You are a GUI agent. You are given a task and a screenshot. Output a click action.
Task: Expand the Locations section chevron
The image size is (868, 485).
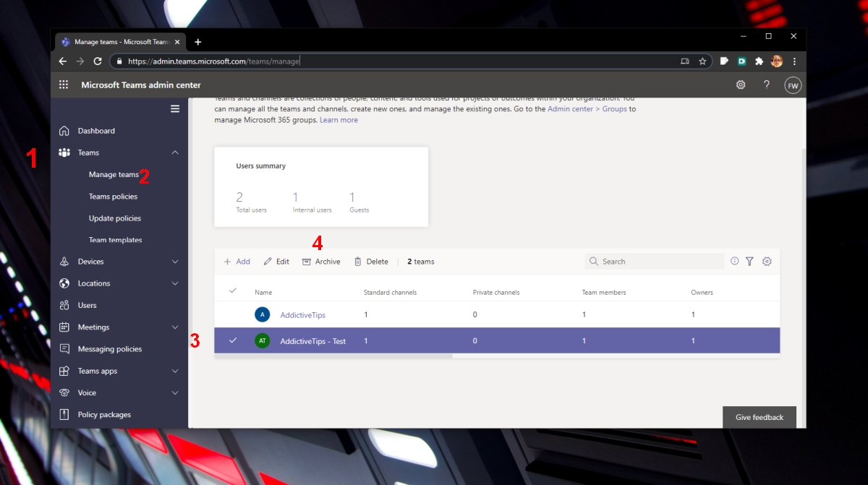(x=175, y=283)
